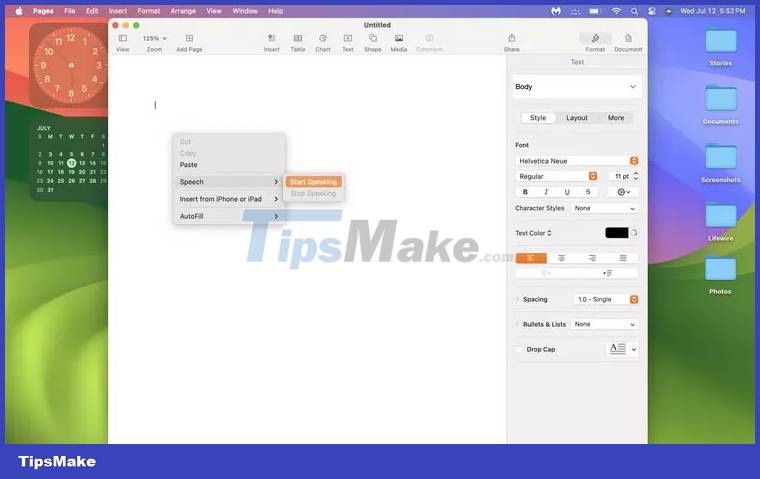Click the Text box toolbar icon
The height and width of the screenshot is (479, 760).
point(347,38)
